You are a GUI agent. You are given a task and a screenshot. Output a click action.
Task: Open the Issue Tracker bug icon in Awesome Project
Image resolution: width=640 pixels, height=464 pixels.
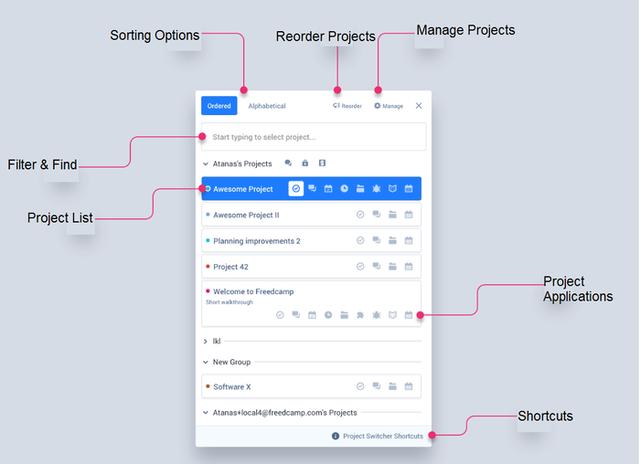pos(376,188)
